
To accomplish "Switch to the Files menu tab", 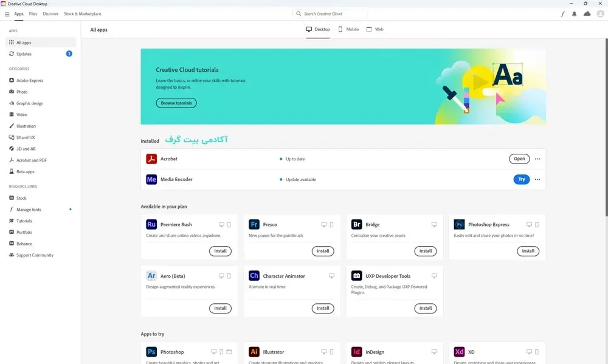I will (33, 14).
